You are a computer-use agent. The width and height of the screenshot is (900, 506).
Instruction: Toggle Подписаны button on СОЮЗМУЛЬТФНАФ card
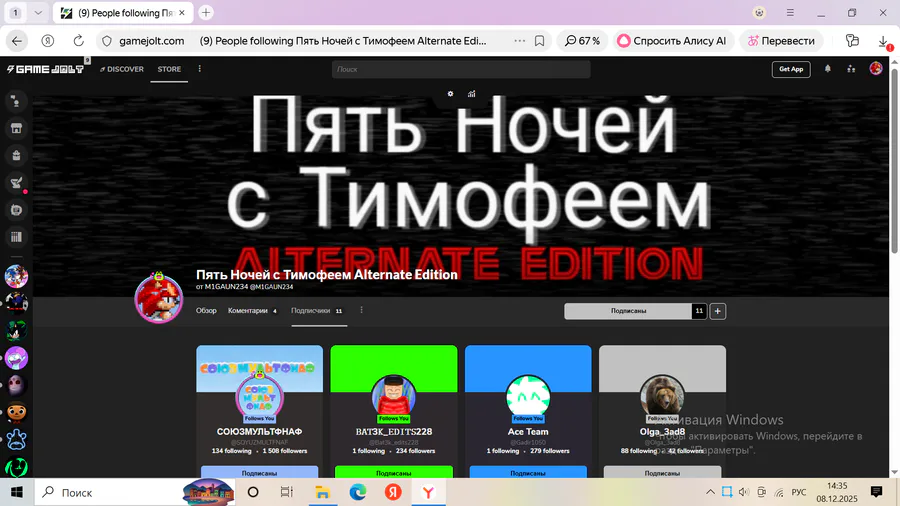[x=259, y=472]
